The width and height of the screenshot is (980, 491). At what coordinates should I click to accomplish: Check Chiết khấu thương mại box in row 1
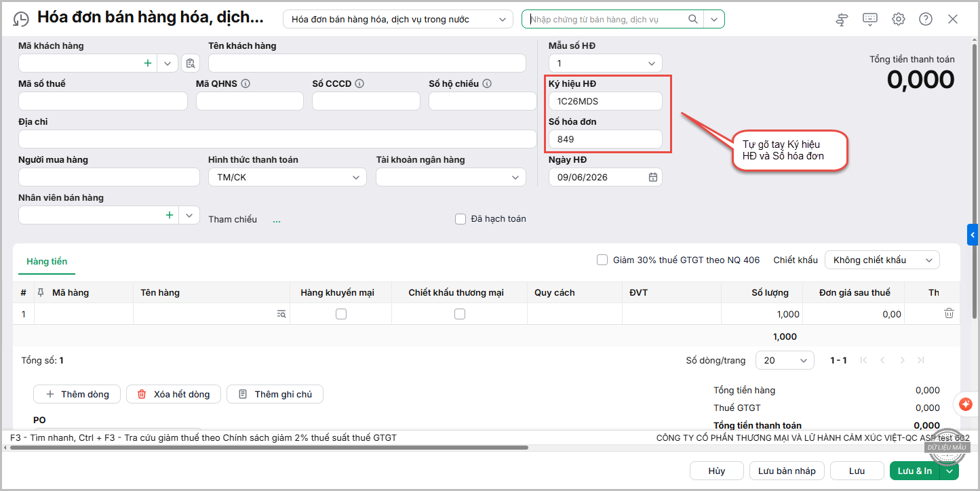tap(460, 314)
